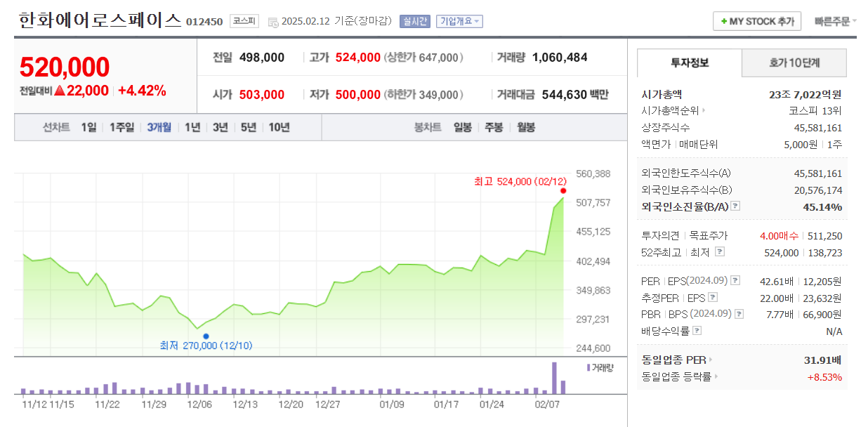Click the 실시간 badge button
The height and width of the screenshot is (427, 868).
point(414,21)
